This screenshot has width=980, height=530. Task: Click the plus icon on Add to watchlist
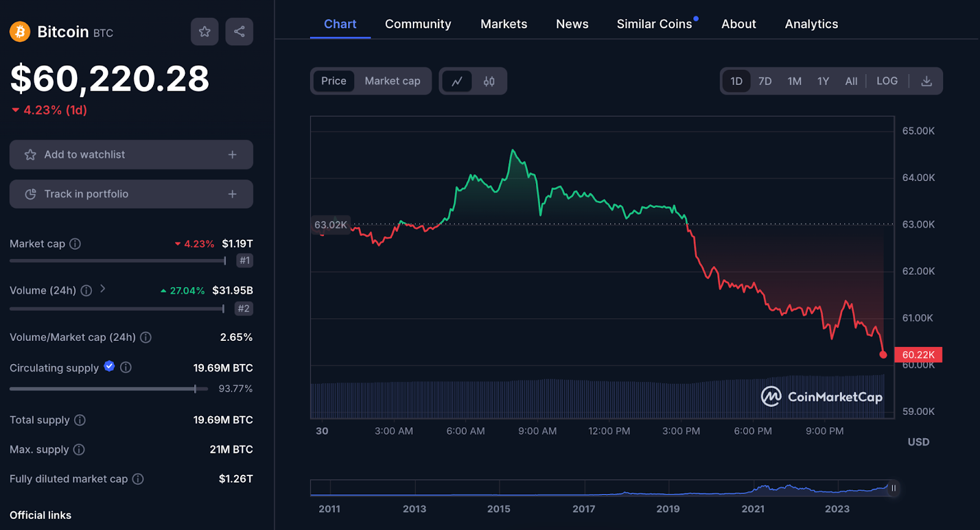(232, 155)
